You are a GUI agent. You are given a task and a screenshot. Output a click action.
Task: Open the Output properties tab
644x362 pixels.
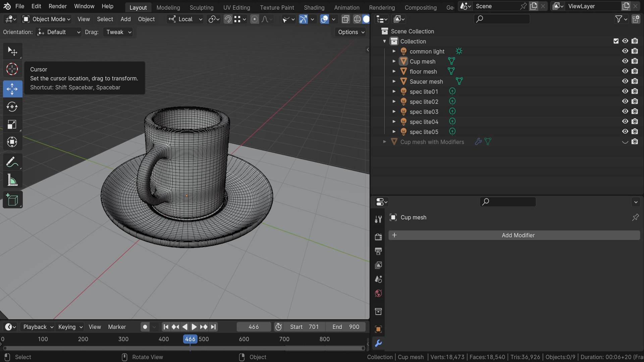[x=378, y=251]
